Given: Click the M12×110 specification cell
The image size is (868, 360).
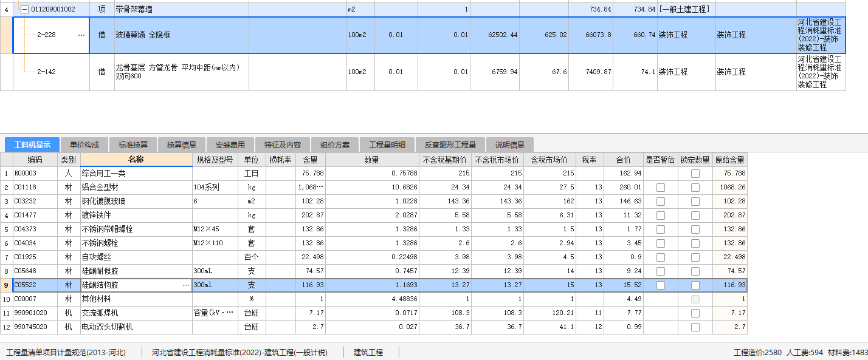Looking at the screenshot, I should coord(215,243).
